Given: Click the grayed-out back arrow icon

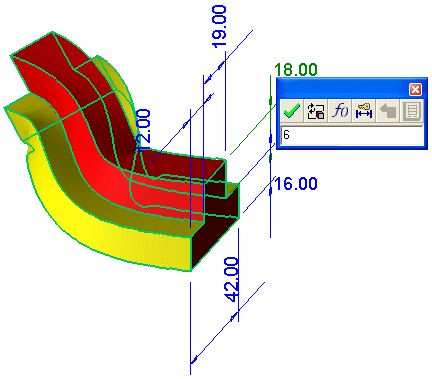Looking at the screenshot, I should [388, 111].
